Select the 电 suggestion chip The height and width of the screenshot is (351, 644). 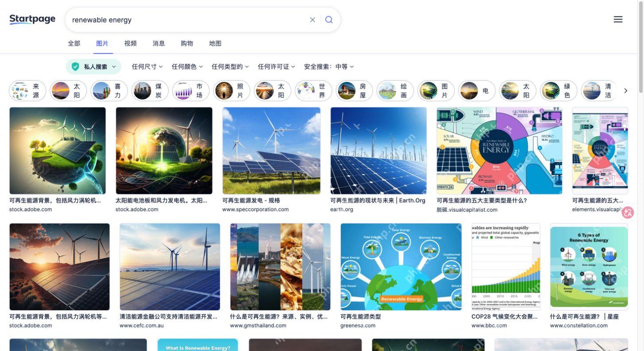477,91
